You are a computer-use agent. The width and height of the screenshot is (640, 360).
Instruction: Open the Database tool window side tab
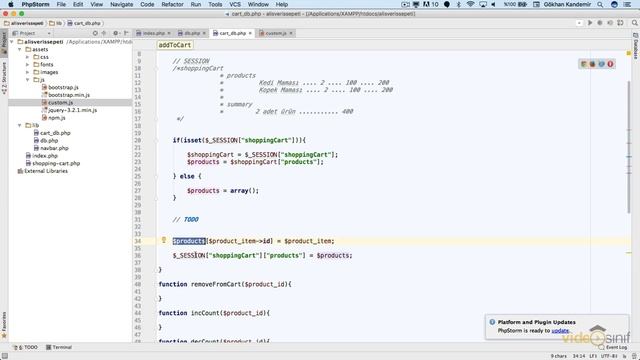[x=636, y=46]
